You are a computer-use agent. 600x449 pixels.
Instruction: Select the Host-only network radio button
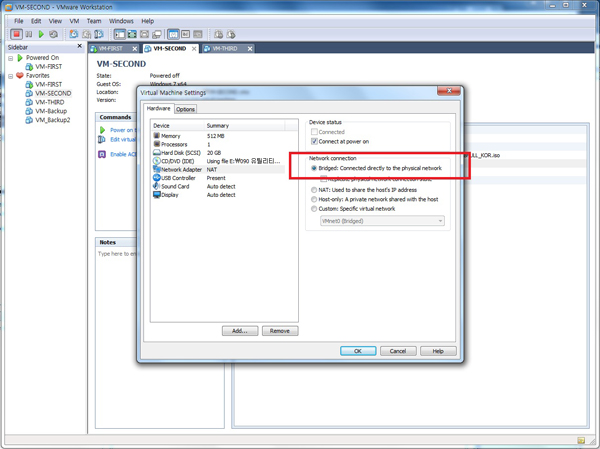point(314,199)
